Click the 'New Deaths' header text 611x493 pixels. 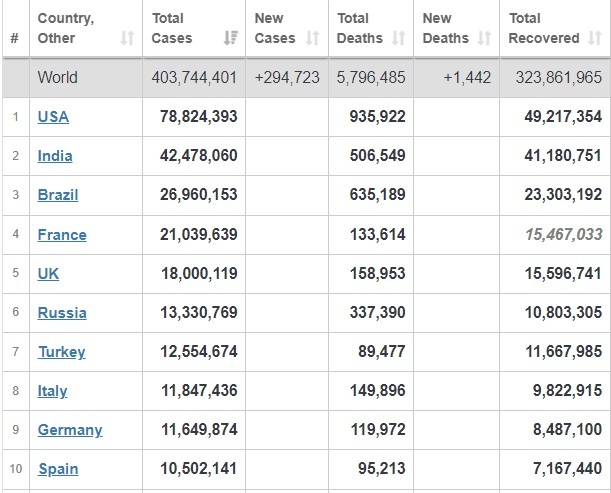(x=445, y=28)
